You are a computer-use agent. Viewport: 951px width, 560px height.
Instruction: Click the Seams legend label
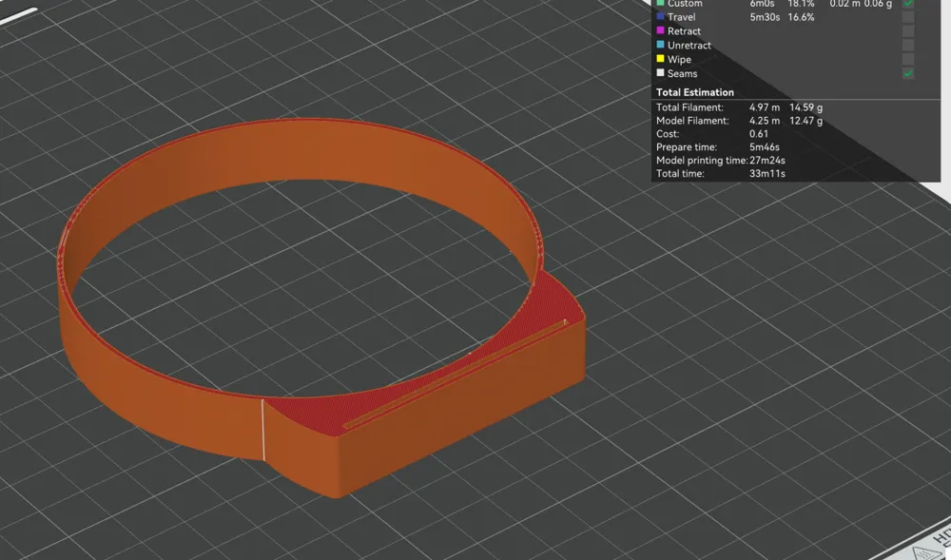[x=682, y=73]
